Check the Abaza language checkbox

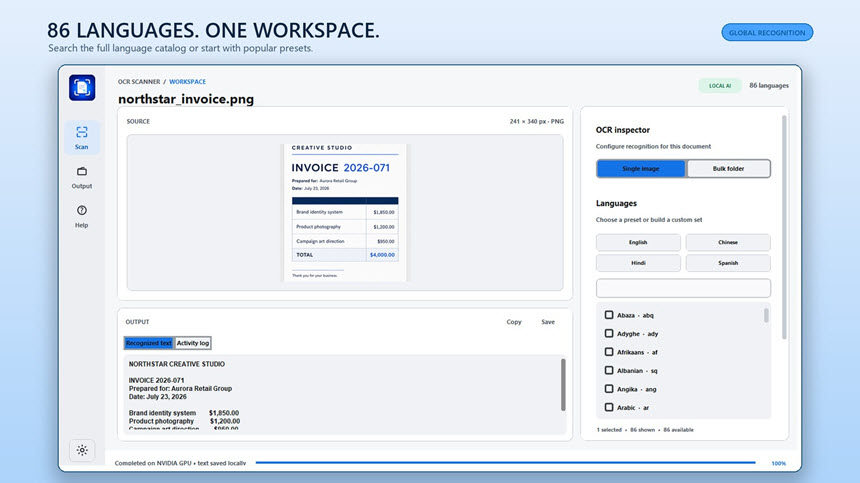tap(609, 315)
